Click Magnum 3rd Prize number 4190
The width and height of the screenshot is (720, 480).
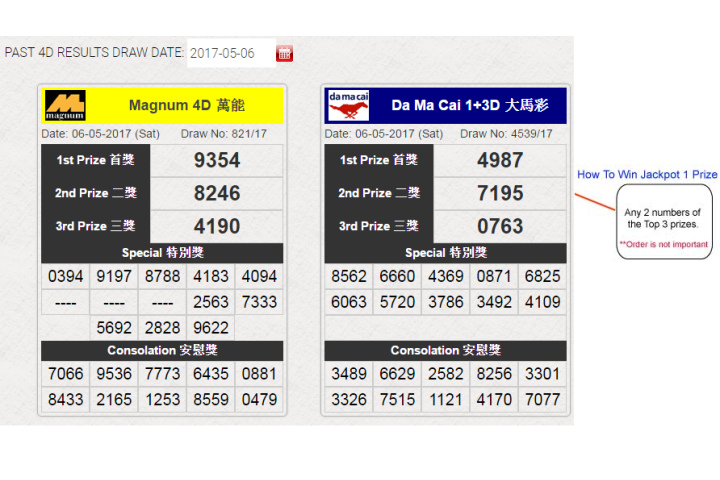tap(217, 226)
